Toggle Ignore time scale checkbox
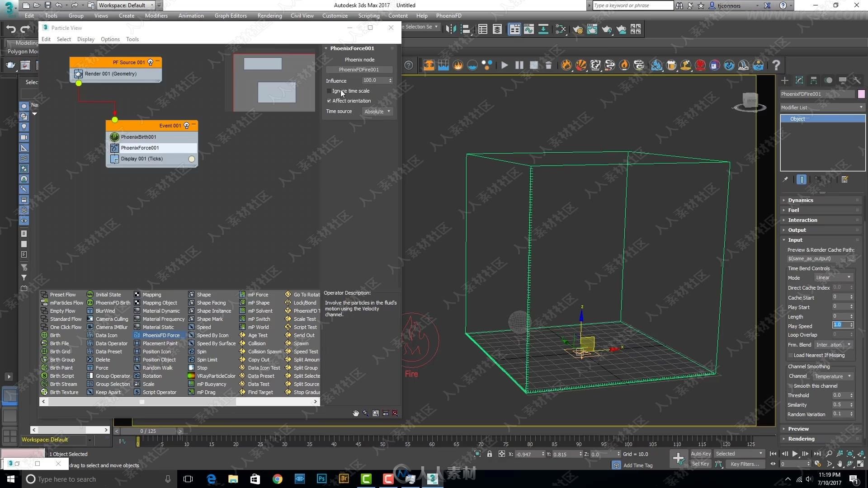The height and width of the screenshot is (488, 868). coord(329,91)
